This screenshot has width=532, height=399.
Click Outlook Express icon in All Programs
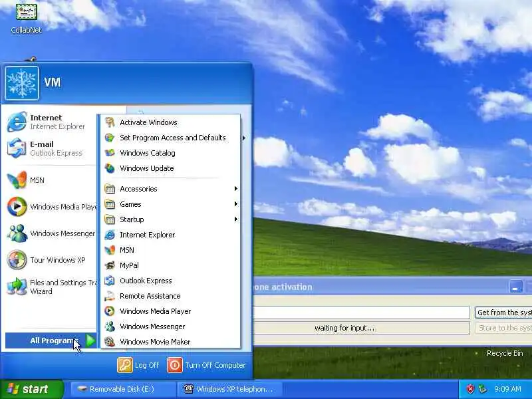click(110, 281)
